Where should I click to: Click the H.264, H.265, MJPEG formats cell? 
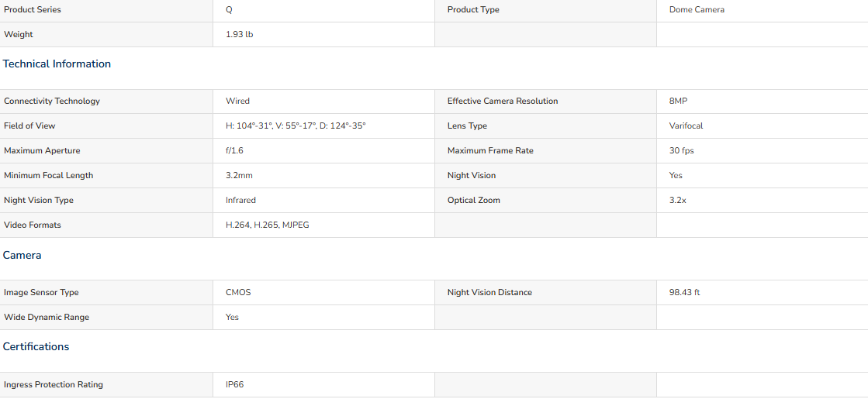[x=268, y=225]
